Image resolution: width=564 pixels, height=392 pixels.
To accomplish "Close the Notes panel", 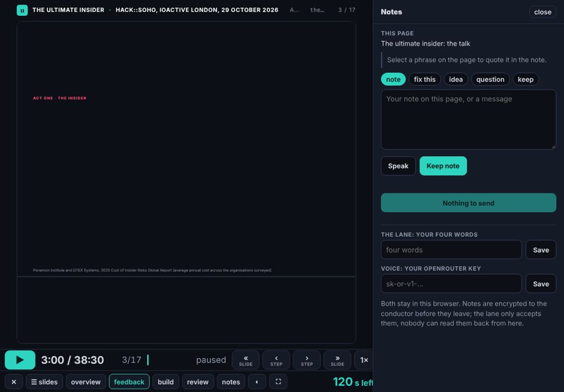I will click(543, 12).
